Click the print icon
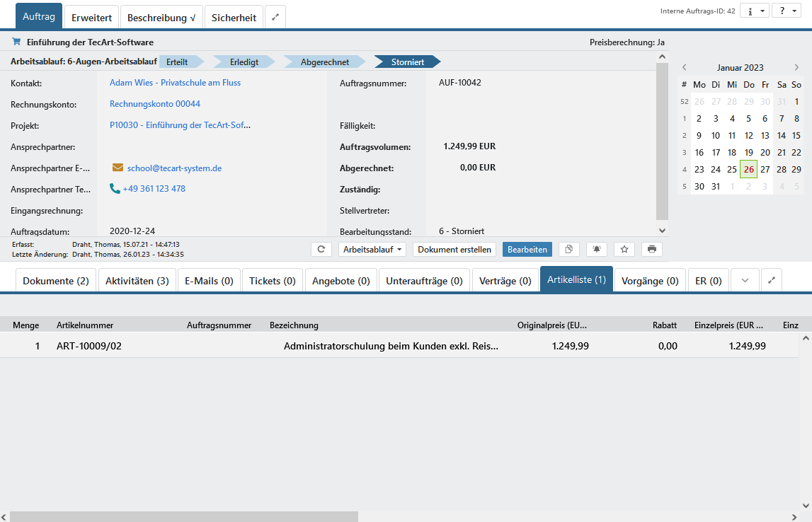The image size is (812, 522). click(x=652, y=250)
